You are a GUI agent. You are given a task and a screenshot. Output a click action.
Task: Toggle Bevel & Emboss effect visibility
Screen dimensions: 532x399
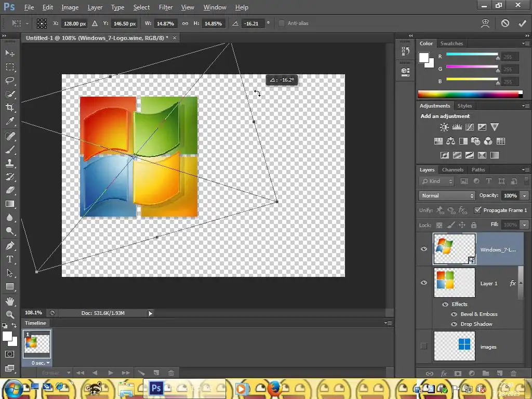point(454,314)
